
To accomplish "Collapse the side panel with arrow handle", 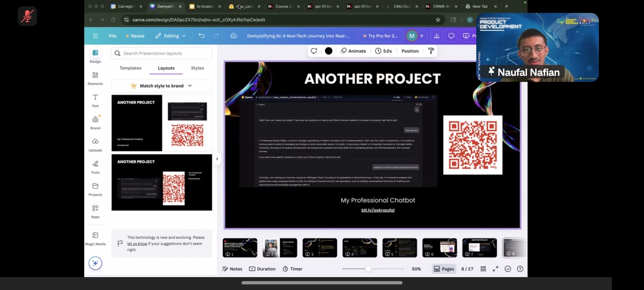I will click(217, 159).
